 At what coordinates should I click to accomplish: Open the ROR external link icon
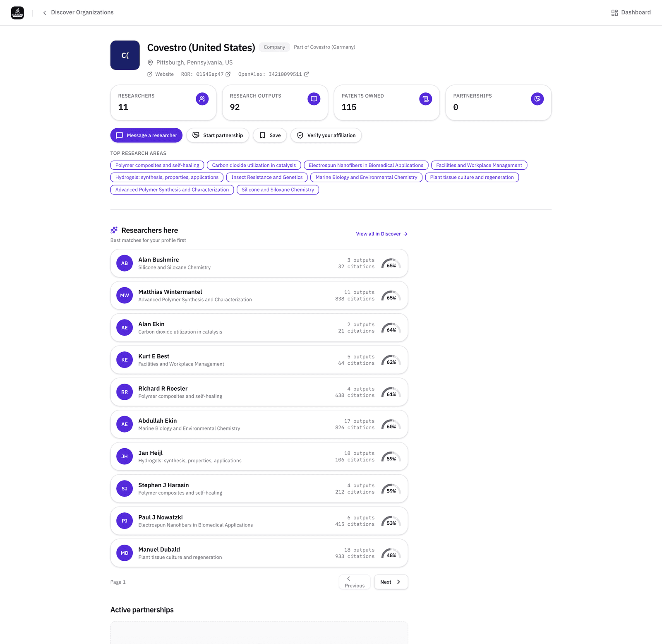tap(228, 74)
